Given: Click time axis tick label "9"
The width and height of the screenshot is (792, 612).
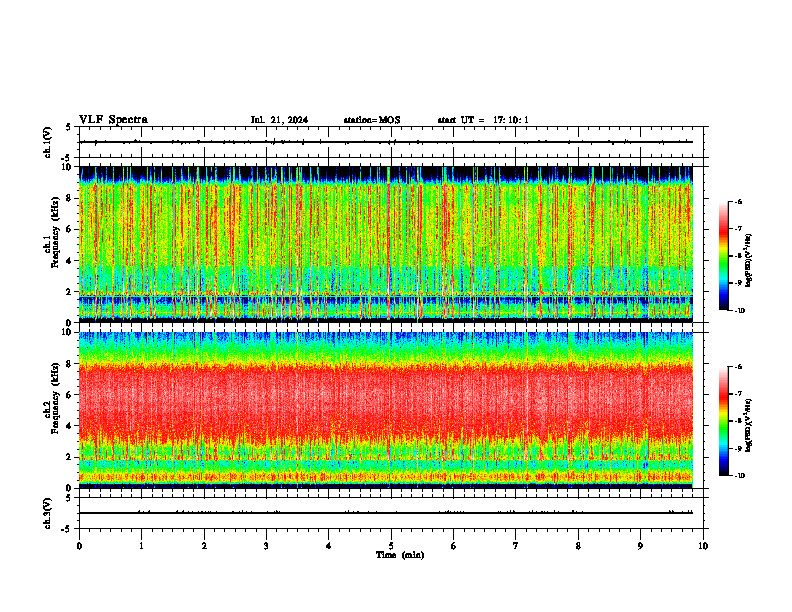Looking at the screenshot, I should click(x=640, y=546).
